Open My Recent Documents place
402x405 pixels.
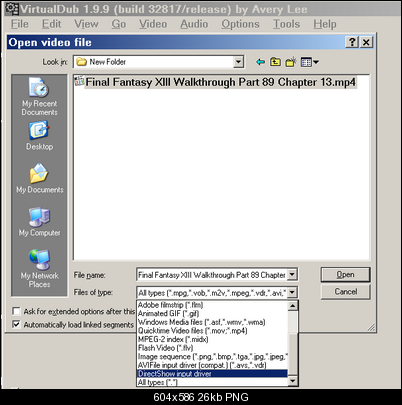[39, 96]
